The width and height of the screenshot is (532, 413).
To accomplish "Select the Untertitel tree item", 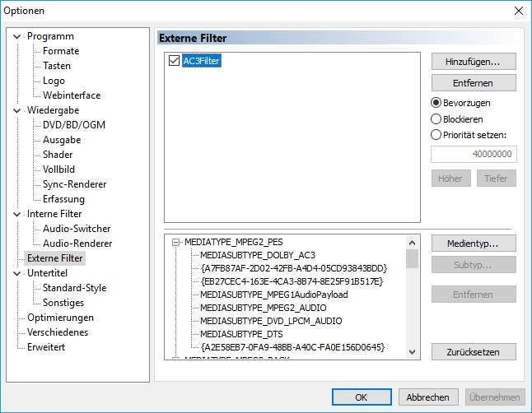I will (x=47, y=273).
